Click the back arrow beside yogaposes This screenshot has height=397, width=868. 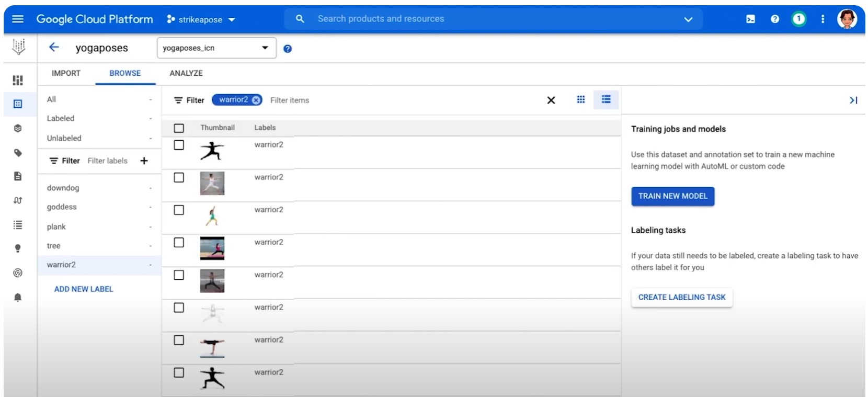[54, 48]
